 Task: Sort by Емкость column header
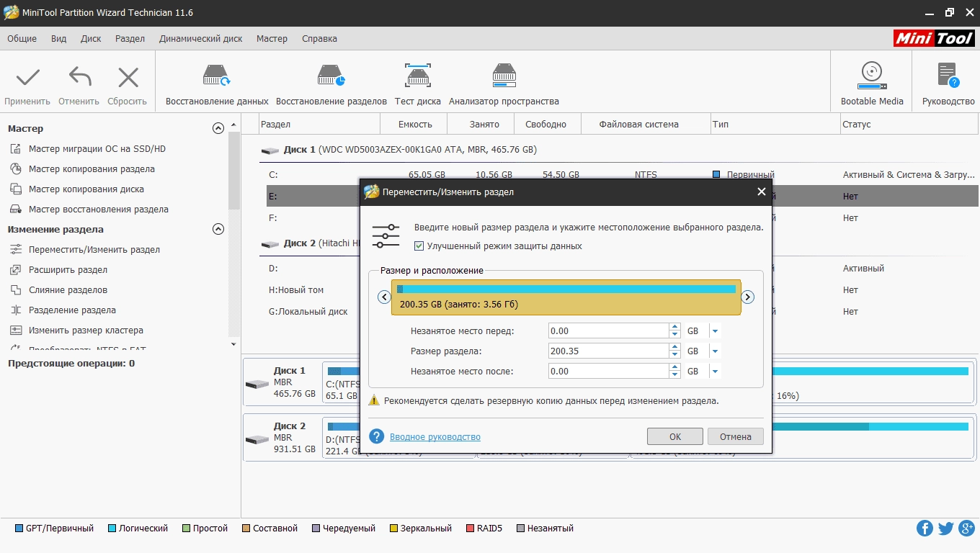pyautogui.click(x=415, y=125)
